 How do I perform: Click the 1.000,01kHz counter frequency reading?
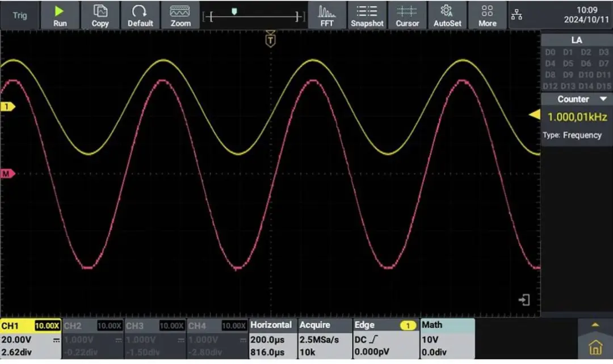[577, 117]
